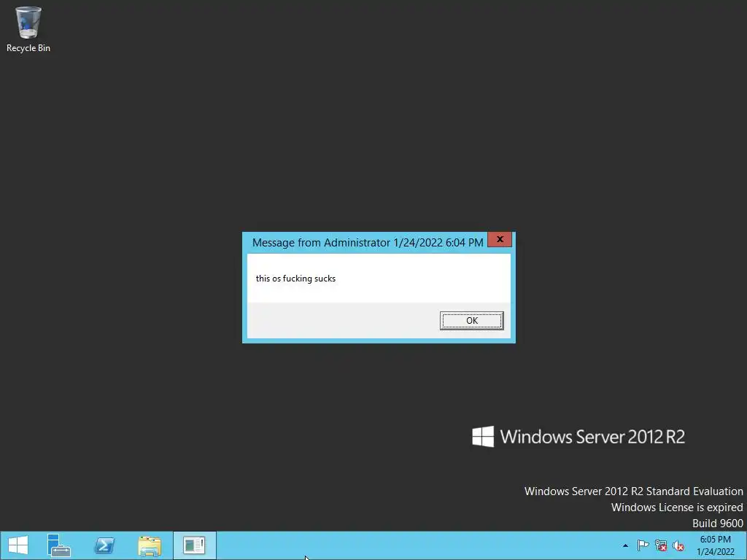Screen dimensions: 747x560
Task: Open the Start button on the taskbar
Action: click(x=18, y=545)
